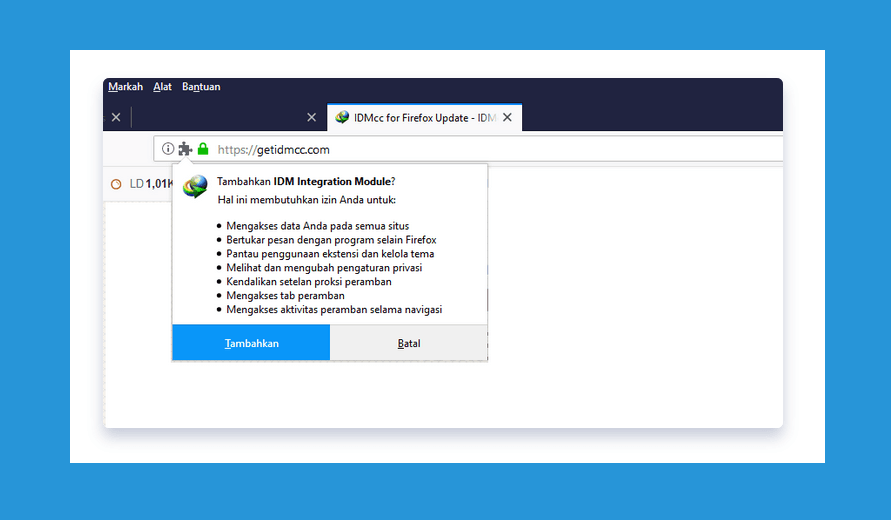The width and height of the screenshot is (891, 520).
Task: Close the middle blank tab
Action: pos(311,117)
